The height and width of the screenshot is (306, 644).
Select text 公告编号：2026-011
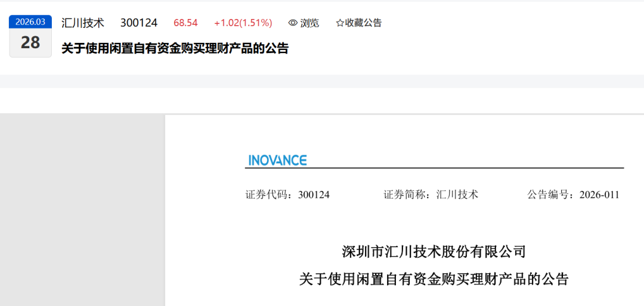pyautogui.click(x=573, y=195)
